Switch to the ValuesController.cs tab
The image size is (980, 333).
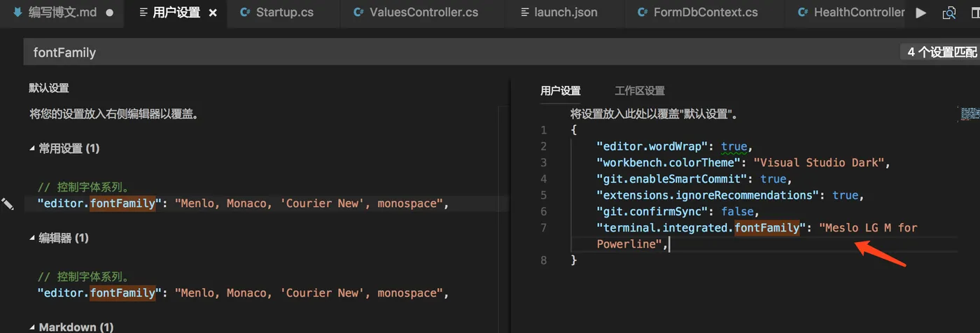click(x=422, y=13)
